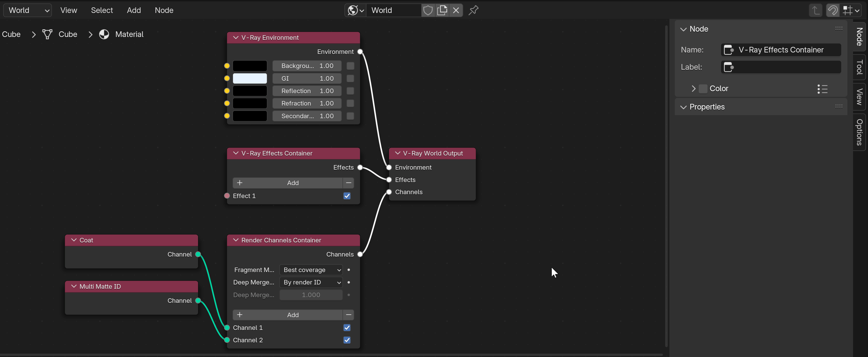The height and width of the screenshot is (357, 868).
Task: Open the Add menu
Action: click(134, 10)
